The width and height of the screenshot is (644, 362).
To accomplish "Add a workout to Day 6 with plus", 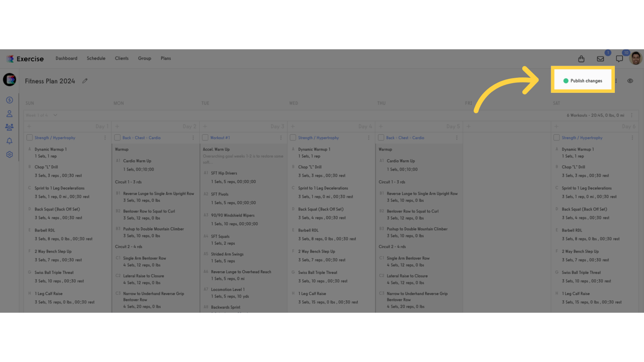I will click(x=556, y=126).
